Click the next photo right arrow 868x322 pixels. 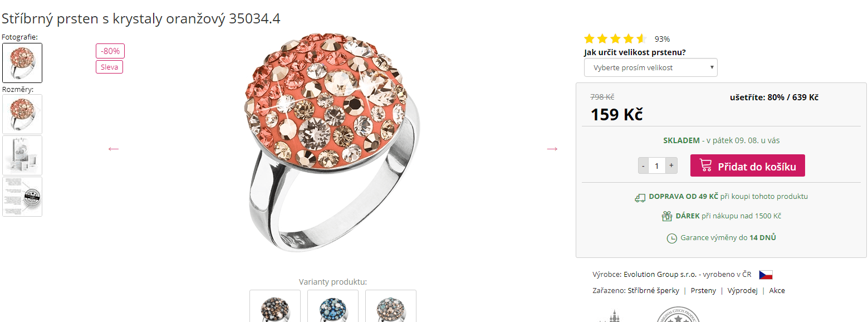(552, 149)
